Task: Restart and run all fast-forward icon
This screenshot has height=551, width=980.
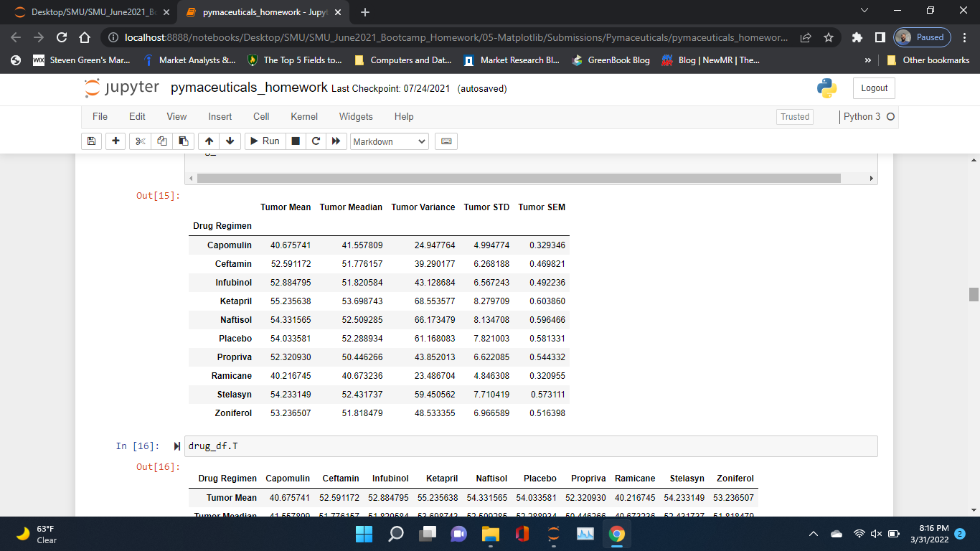Action: point(336,141)
